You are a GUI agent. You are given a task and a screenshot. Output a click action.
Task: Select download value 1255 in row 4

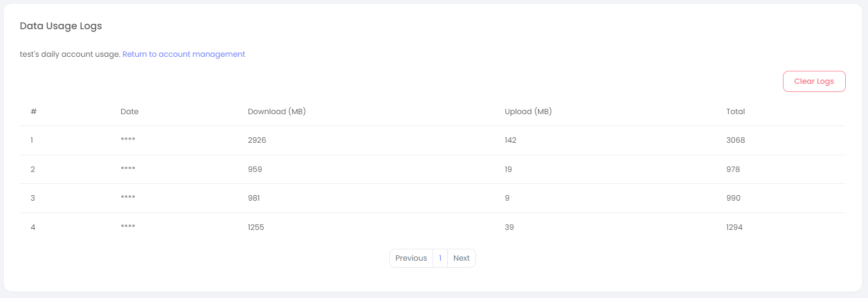[x=256, y=227]
